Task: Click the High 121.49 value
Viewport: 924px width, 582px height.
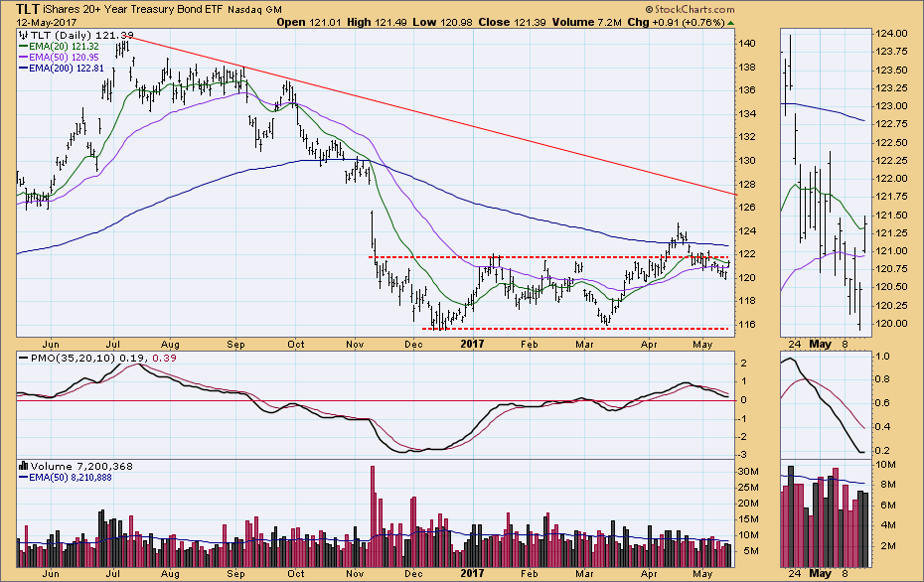Action: (x=378, y=23)
